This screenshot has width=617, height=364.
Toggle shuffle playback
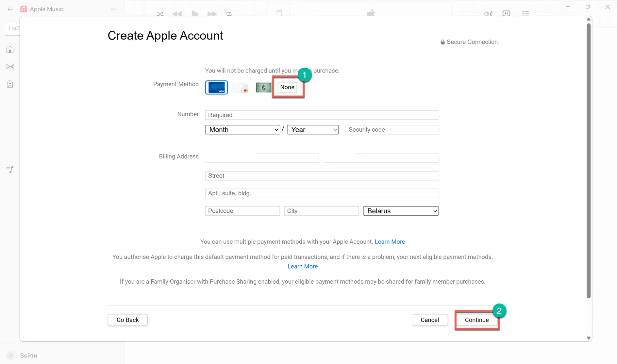point(160,14)
